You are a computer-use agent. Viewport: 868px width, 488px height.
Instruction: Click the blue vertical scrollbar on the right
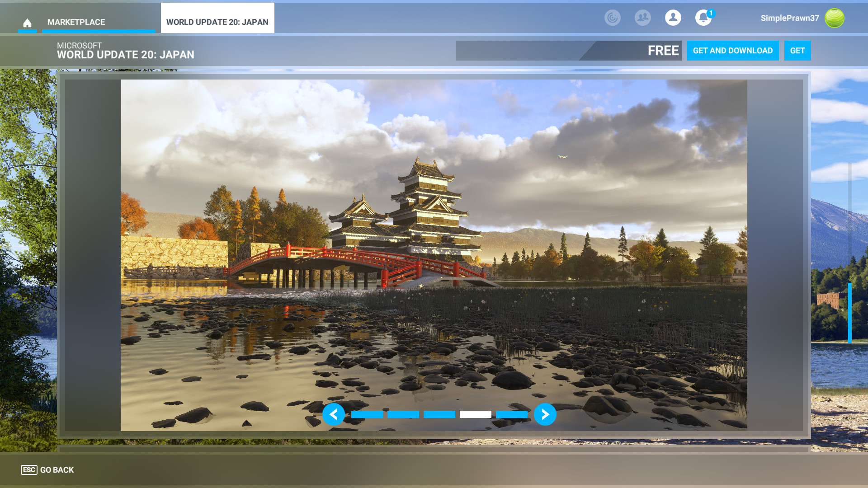pos(849,313)
